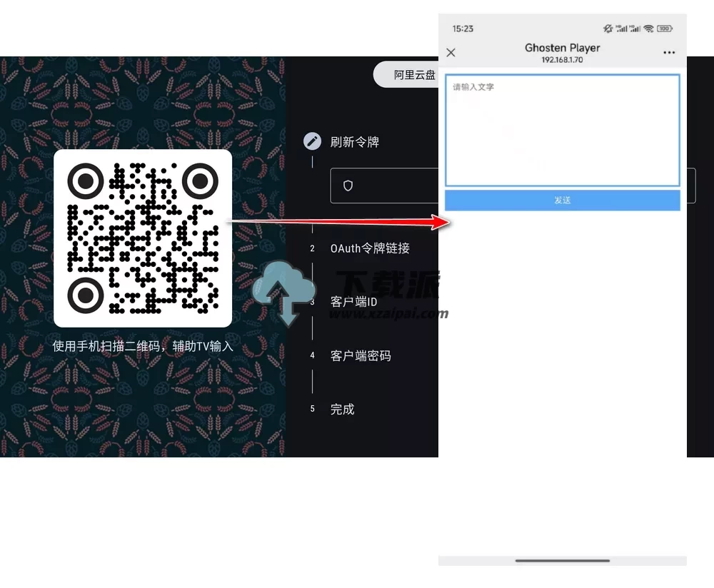This screenshot has height=588, width=714.
Task: Tap the Wi-Fi status icon
Action: coord(649,29)
